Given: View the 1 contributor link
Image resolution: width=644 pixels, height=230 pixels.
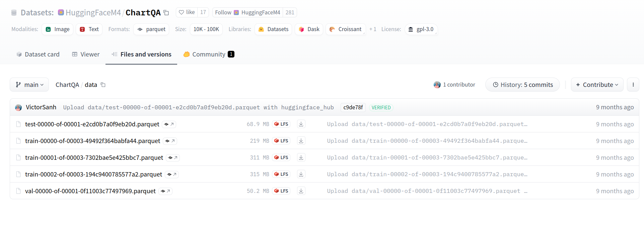Looking at the screenshot, I should coord(454,85).
